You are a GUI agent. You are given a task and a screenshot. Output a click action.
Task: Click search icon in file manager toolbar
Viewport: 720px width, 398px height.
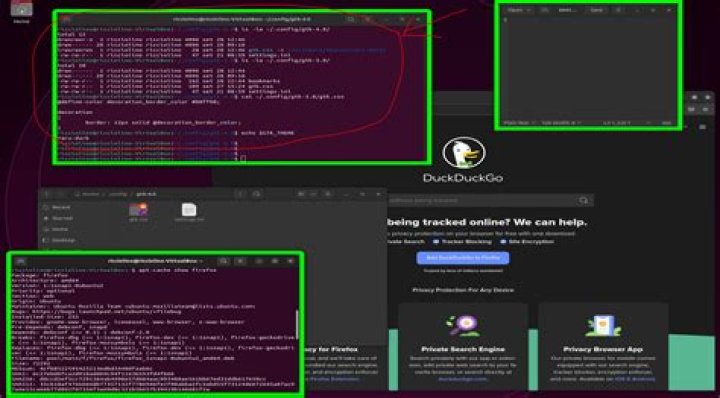(x=257, y=194)
